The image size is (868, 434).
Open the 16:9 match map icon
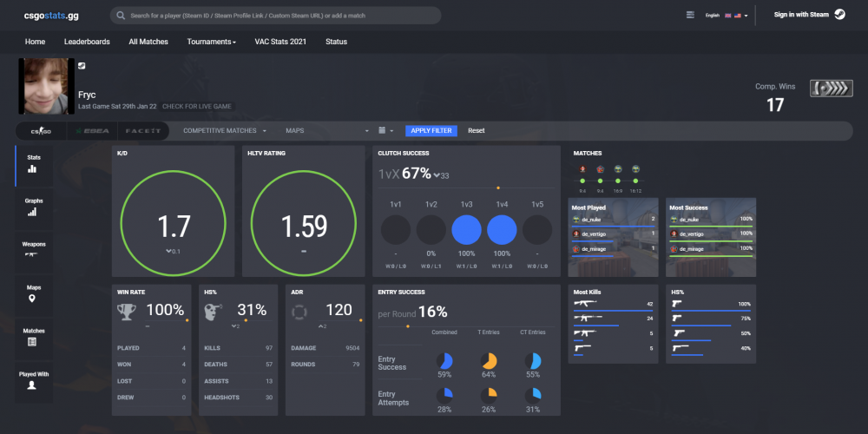tap(618, 169)
